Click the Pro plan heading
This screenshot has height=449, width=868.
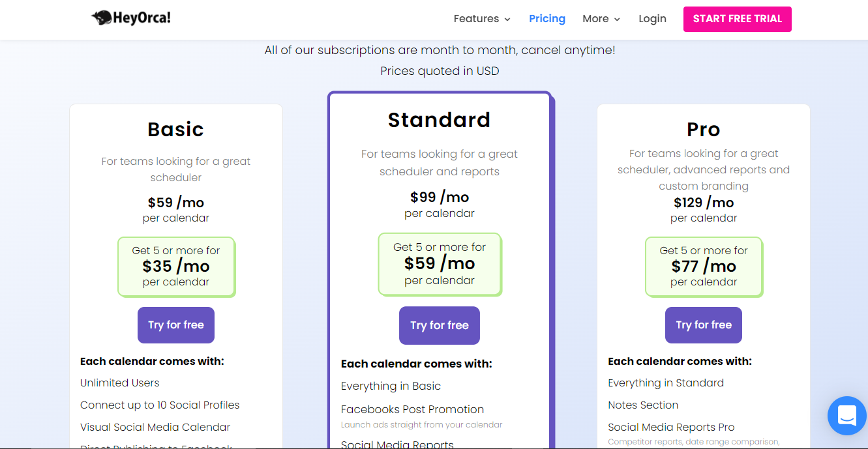[x=704, y=130]
